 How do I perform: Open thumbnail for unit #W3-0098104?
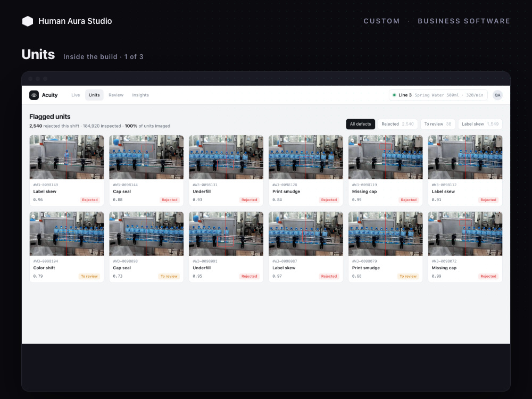66,234
